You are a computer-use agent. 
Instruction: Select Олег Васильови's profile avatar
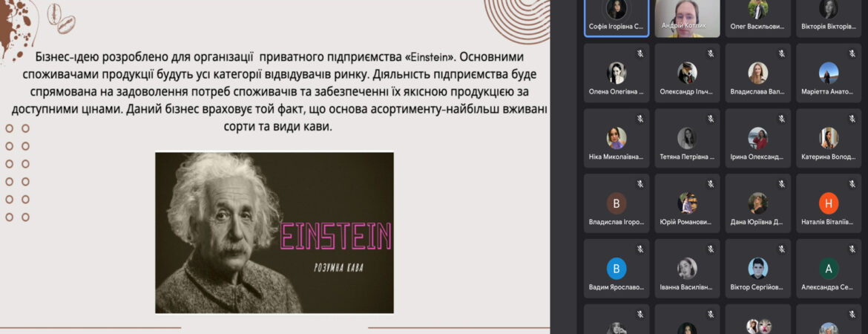click(x=758, y=8)
